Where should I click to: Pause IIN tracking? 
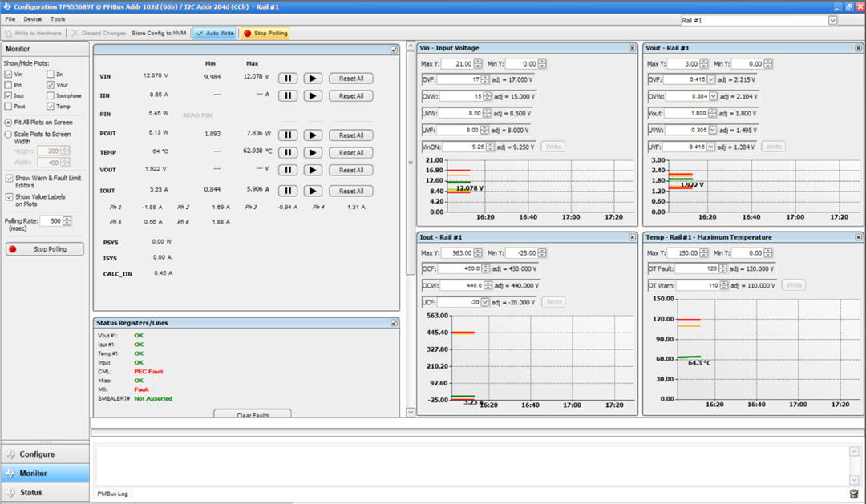[x=288, y=95]
